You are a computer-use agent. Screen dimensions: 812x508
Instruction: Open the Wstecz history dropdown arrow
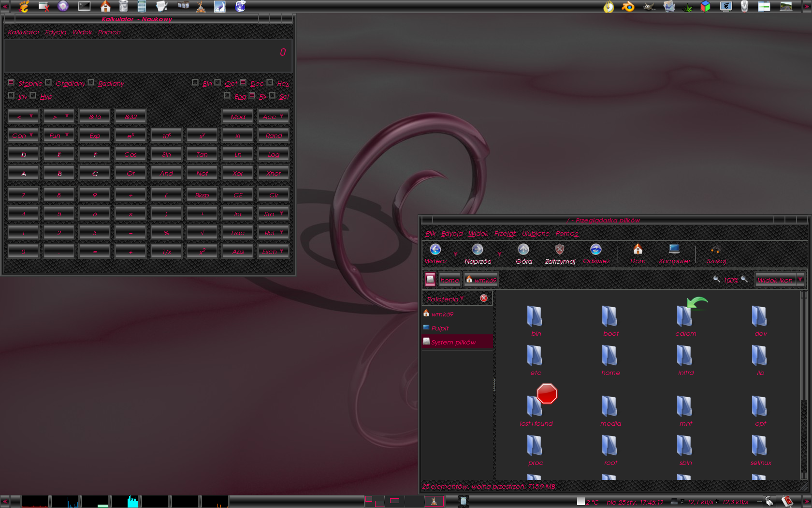tap(455, 254)
